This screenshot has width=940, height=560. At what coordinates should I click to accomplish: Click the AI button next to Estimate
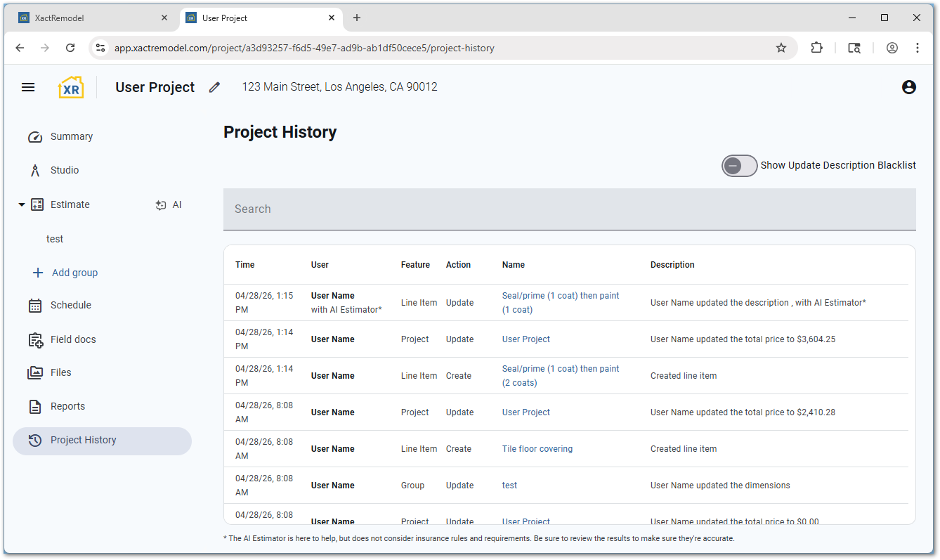pyautogui.click(x=169, y=205)
